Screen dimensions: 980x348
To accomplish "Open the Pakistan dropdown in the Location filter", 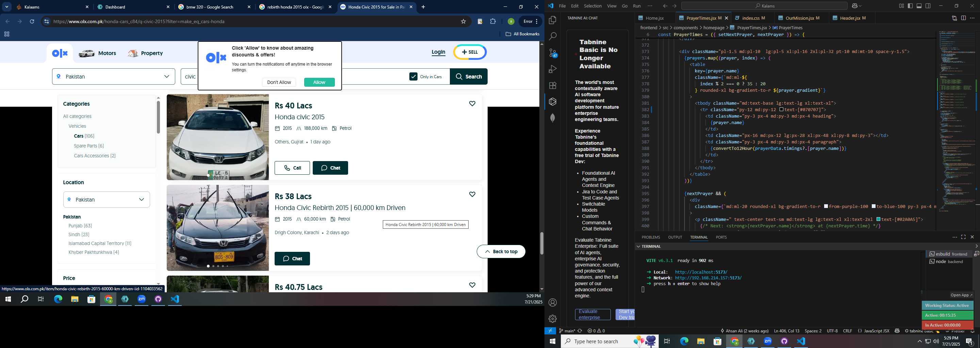I will click(x=107, y=199).
